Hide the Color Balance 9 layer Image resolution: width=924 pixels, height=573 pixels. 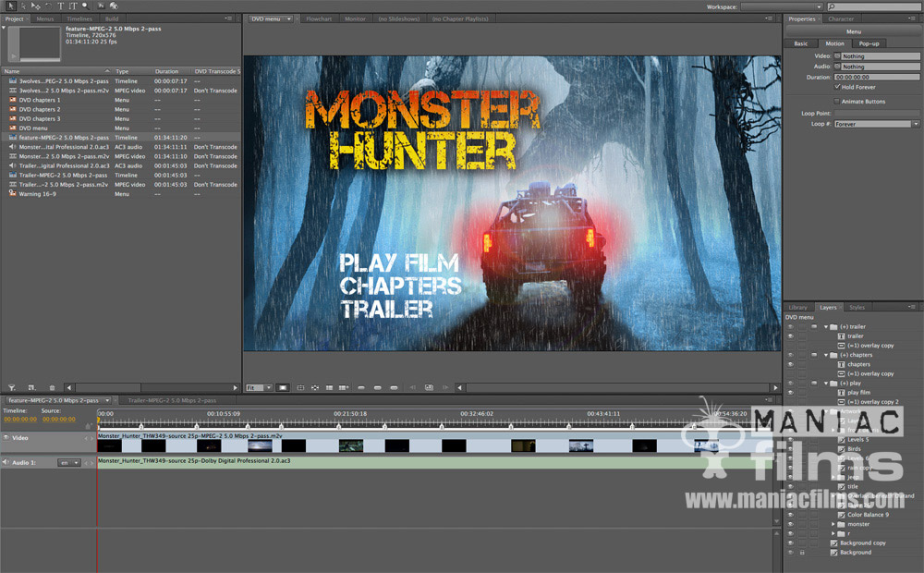(791, 515)
